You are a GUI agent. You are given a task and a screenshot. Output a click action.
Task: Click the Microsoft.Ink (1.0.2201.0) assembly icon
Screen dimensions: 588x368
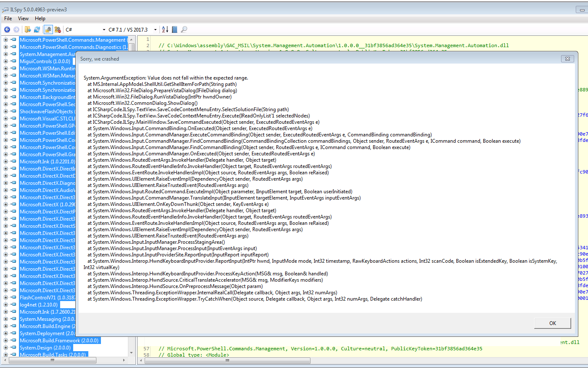13,162
